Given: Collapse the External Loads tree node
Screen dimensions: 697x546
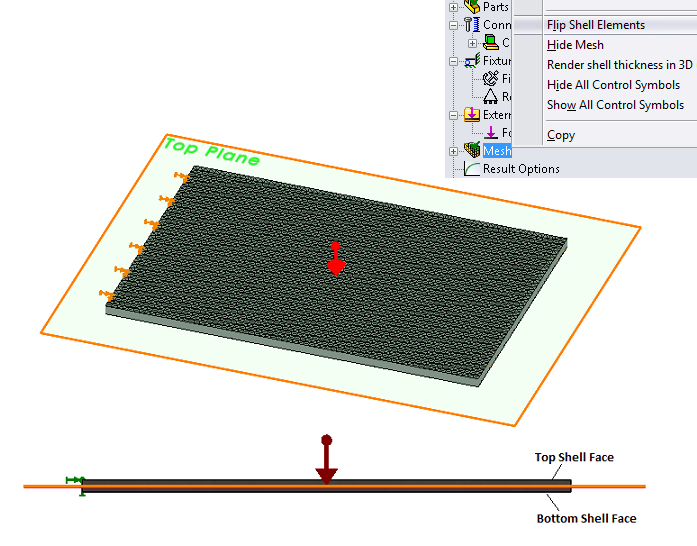Looking at the screenshot, I should coord(453,116).
